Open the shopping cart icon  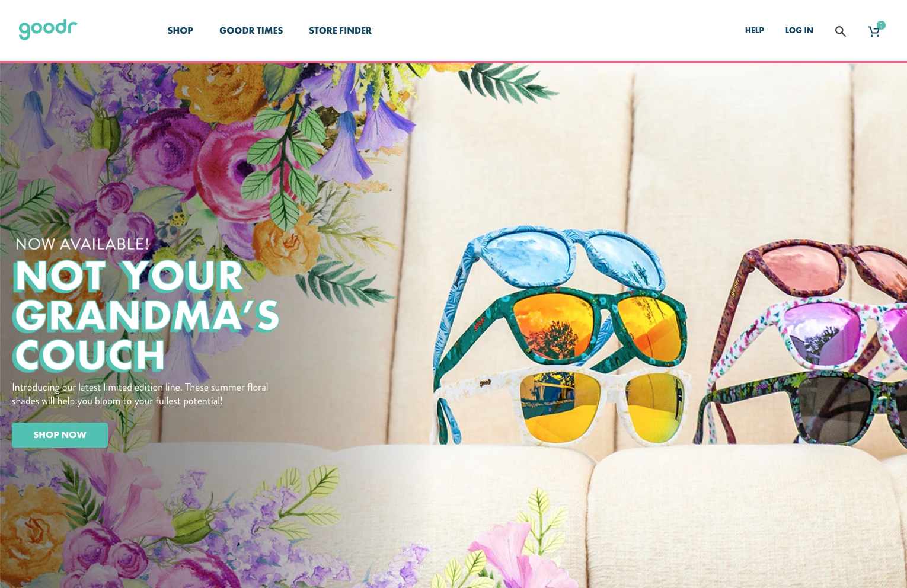point(874,31)
